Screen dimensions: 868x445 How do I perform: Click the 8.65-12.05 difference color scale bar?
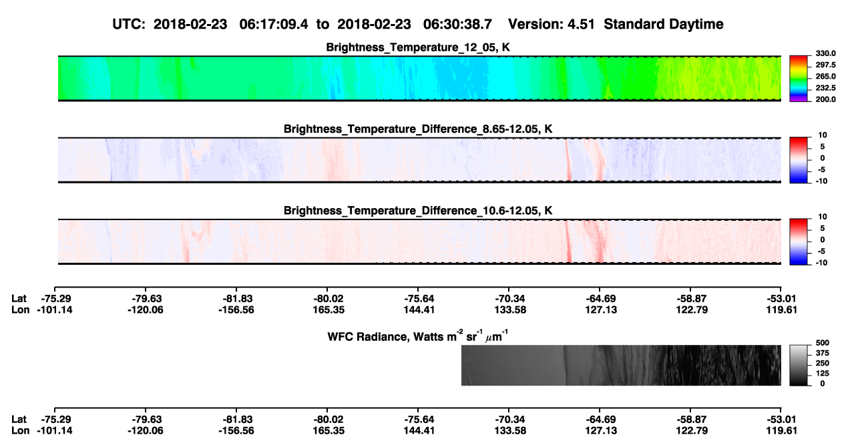click(799, 160)
